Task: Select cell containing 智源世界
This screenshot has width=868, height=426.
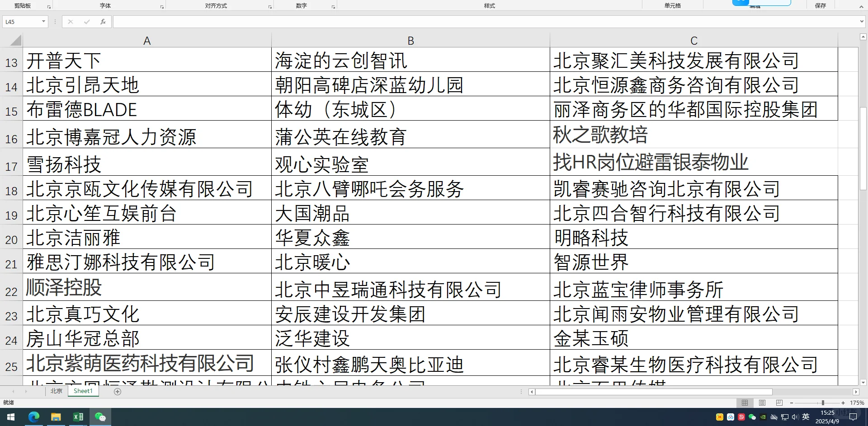Action: 694,262
